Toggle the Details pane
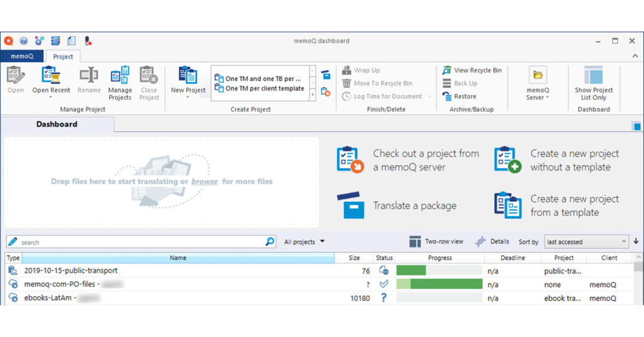 [492, 241]
